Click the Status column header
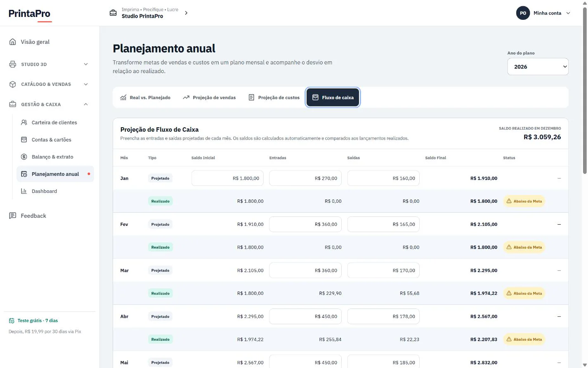This screenshot has height=368, width=588. coord(509,158)
